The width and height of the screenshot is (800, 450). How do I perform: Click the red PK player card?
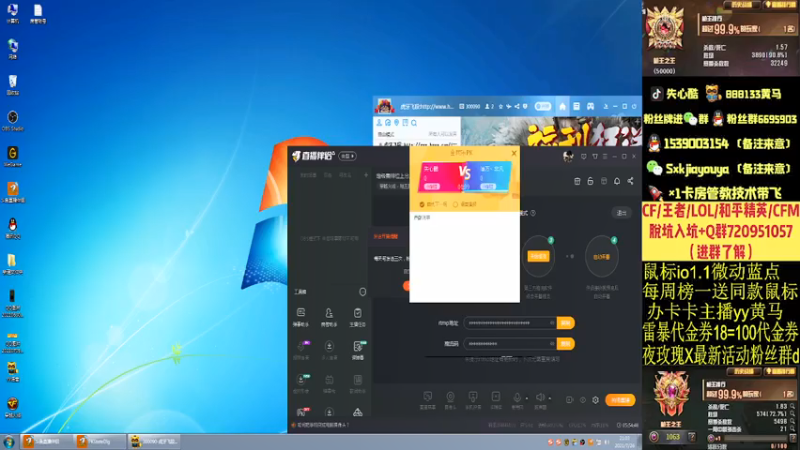pos(439,177)
